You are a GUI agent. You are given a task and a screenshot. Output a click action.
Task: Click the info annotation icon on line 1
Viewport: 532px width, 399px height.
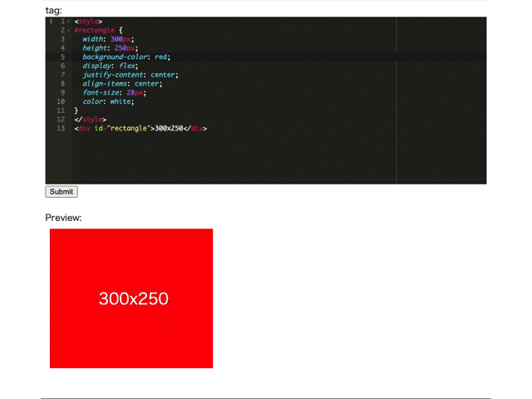pos(50,21)
